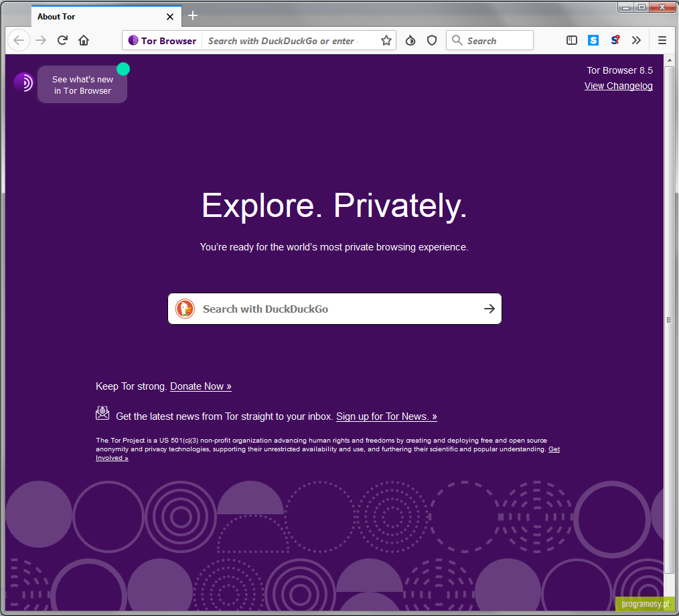
Task: Click the magnifier icon in the search box
Action: pos(457,40)
